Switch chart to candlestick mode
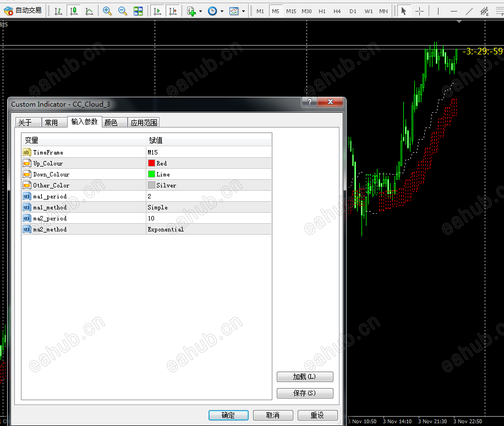Screen dimensions: 504x426 click(74, 11)
